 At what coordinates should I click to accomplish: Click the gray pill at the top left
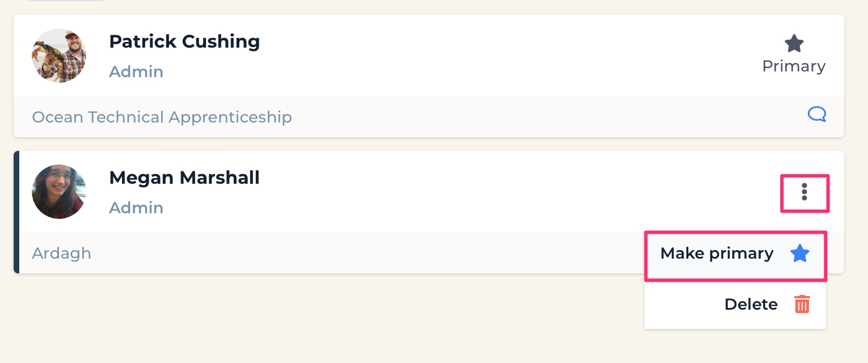pos(67,0)
